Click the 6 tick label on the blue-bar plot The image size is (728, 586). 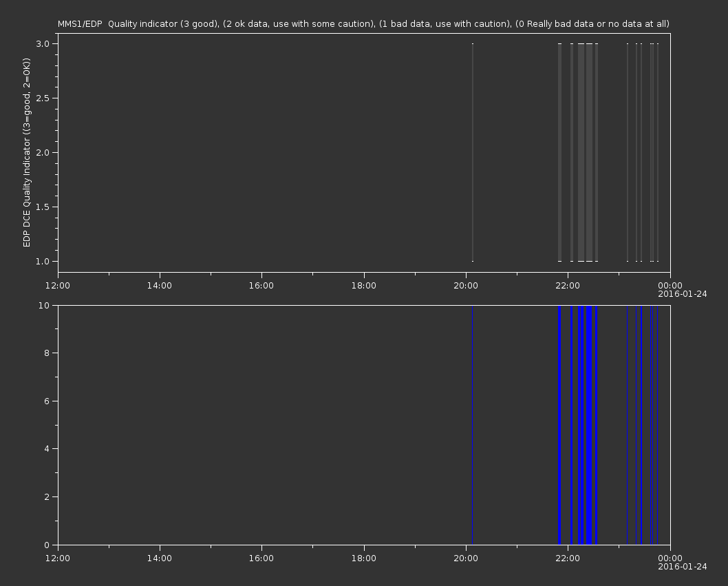pyautogui.click(x=47, y=401)
